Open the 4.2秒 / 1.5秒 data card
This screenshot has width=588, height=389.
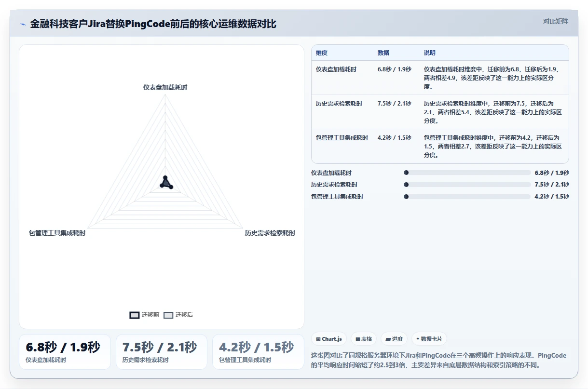[x=258, y=352]
